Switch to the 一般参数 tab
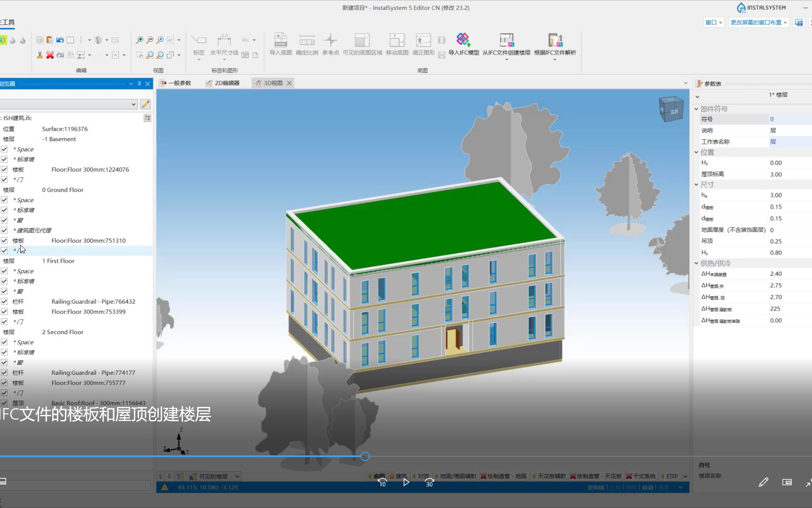812x508 pixels. (175, 83)
